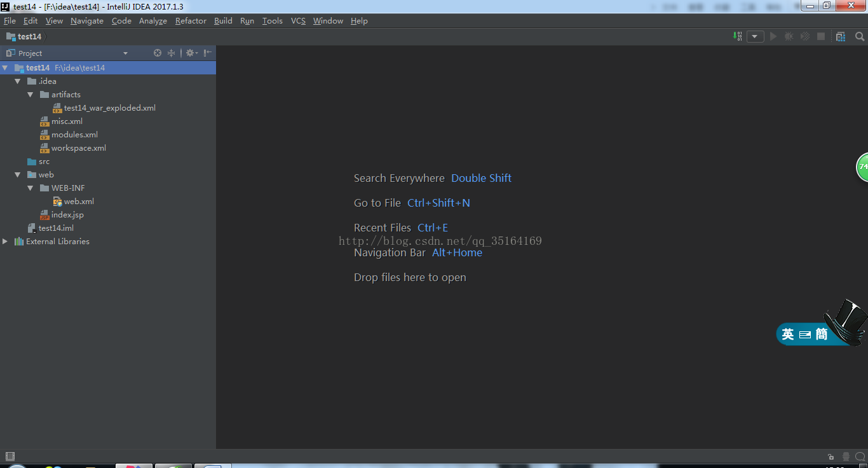Open the Help menu
The image size is (868, 468).
359,20
